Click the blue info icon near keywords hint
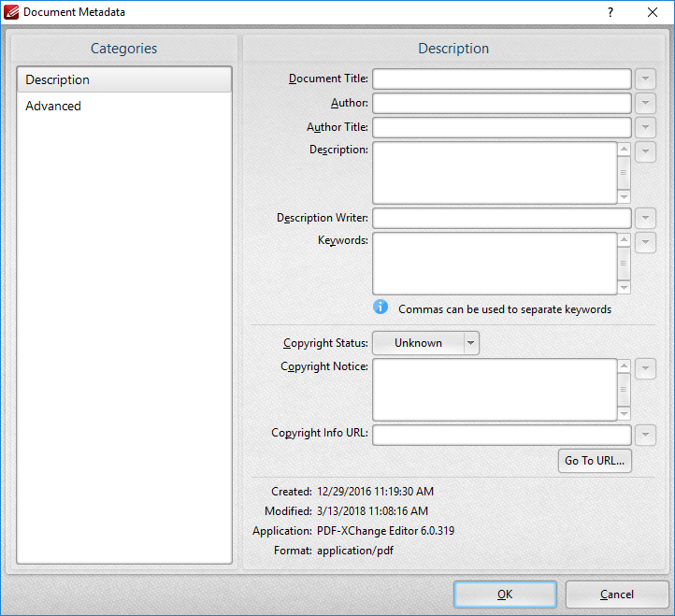The image size is (675, 616). (381, 308)
